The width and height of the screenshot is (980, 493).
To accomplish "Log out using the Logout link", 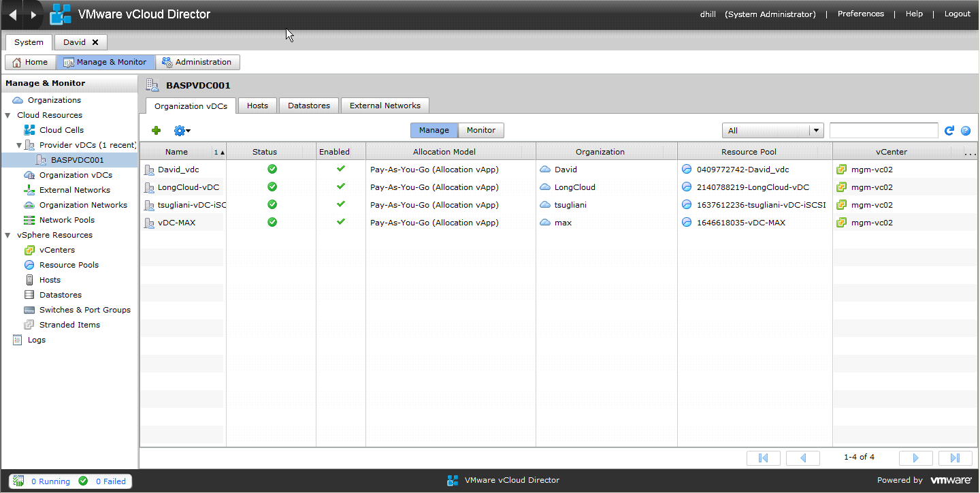I will click(x=958, y=14).
